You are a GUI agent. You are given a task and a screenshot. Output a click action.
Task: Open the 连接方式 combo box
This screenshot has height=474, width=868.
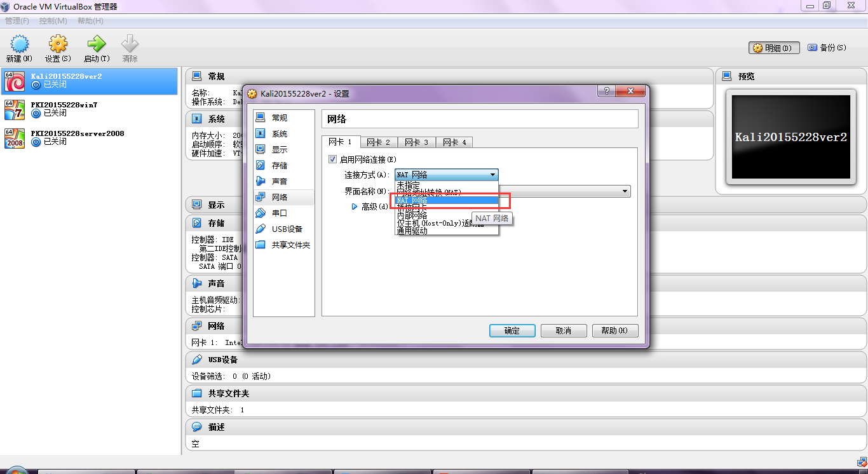[446, 175]
